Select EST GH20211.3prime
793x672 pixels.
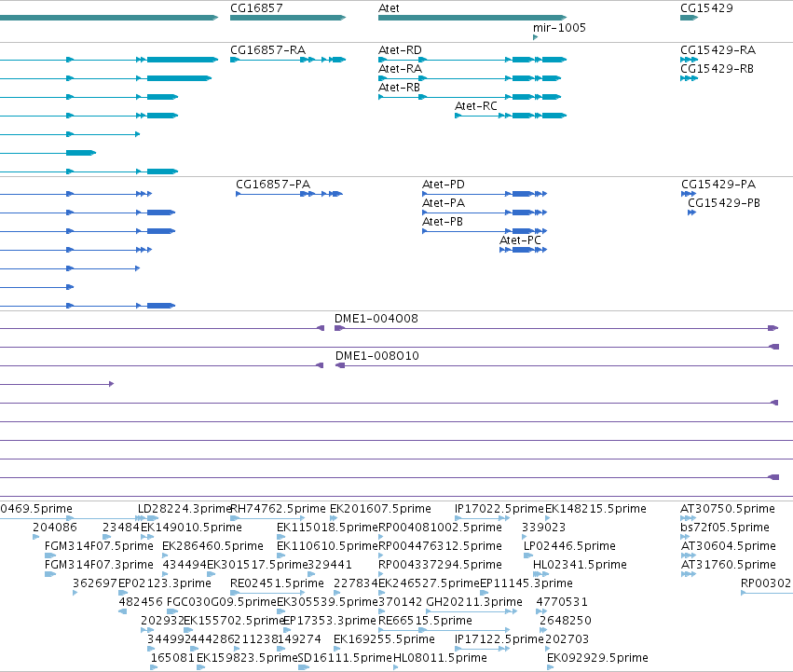tap(474, 602)
